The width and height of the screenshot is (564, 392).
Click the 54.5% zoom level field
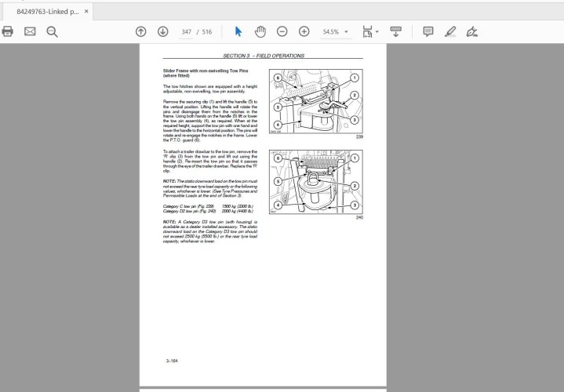tap(331, 32)
